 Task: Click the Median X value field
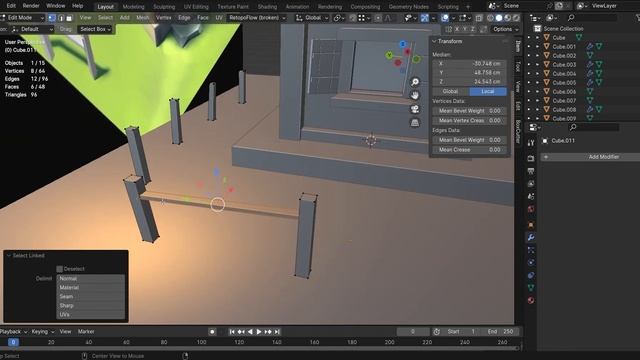pos(469,64)
